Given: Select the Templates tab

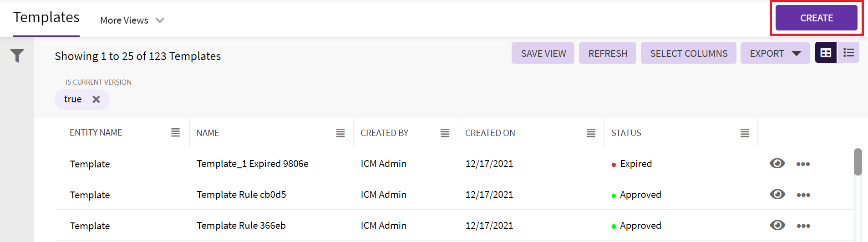Looking at the screenshot, I should [46, 17].
